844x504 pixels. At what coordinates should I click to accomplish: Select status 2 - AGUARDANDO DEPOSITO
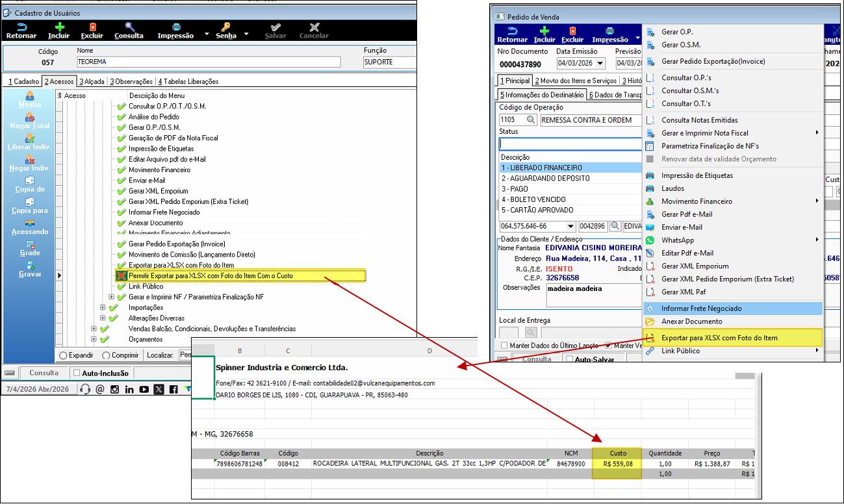pyautogui.click(x=544, y=178)
